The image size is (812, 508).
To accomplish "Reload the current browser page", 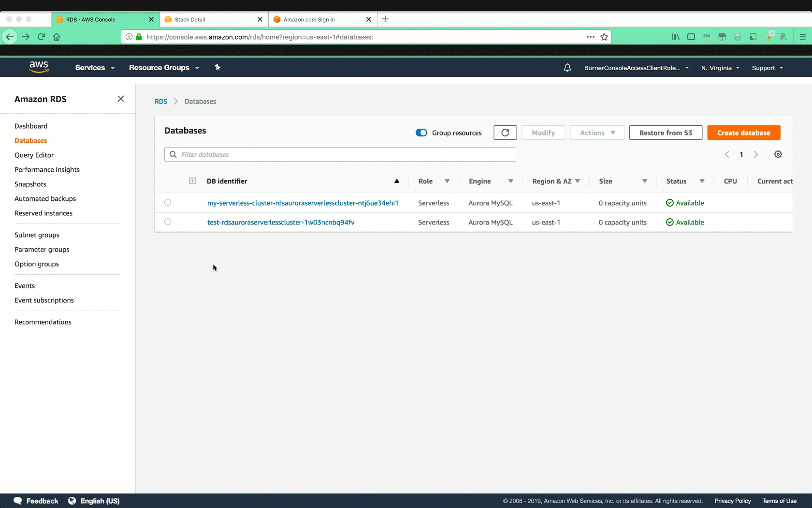I will [41, 37].
